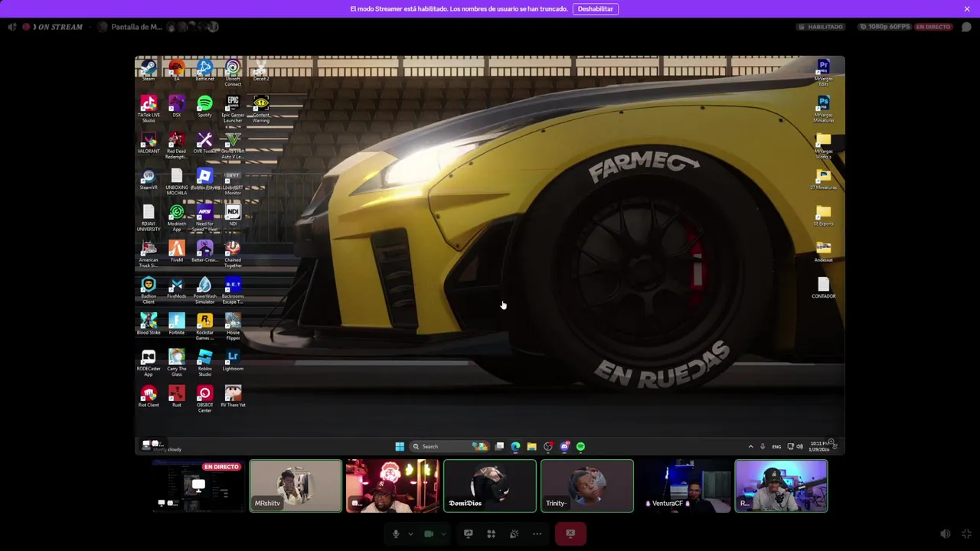Toggle the camera on or off

click(x=429, y=533)
